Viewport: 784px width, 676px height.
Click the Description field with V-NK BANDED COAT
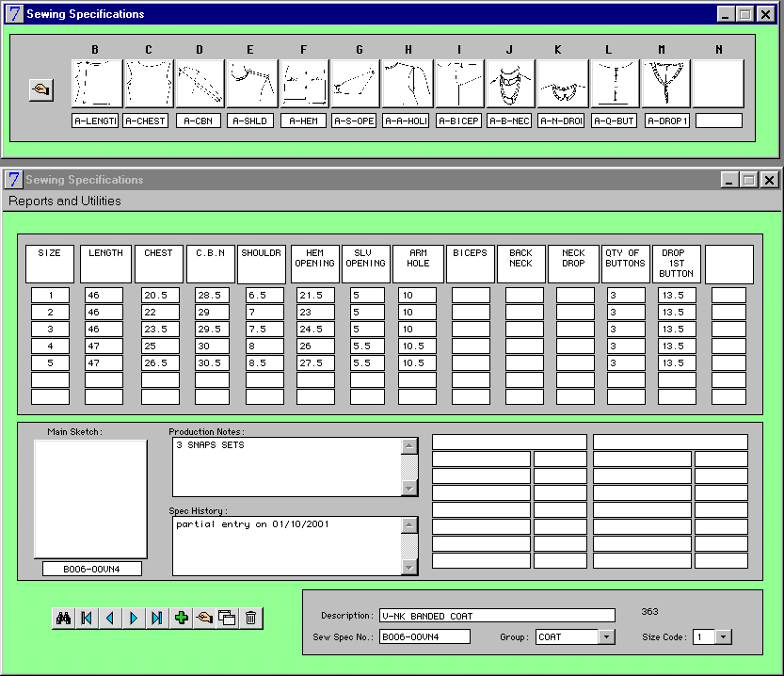pos(497,616)
